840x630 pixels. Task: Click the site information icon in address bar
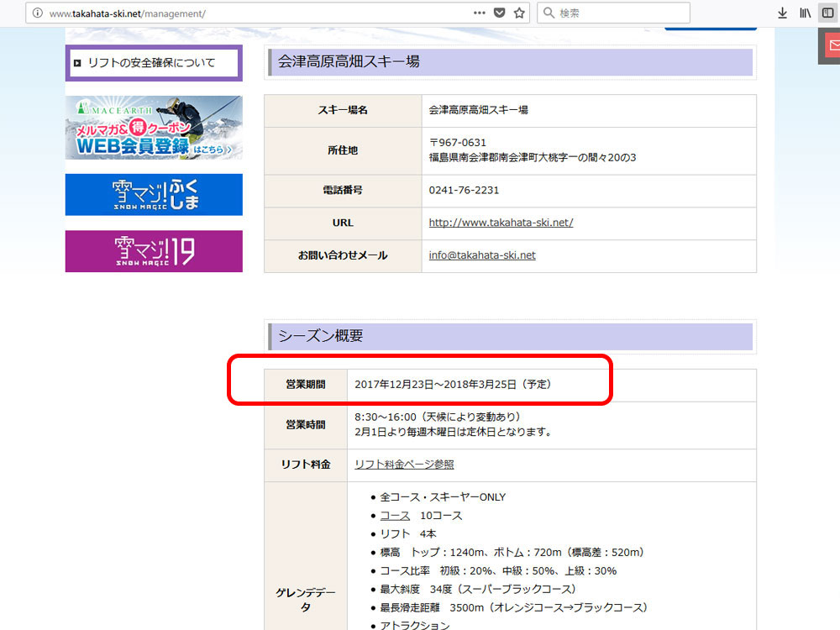click(x=38, y=13)
